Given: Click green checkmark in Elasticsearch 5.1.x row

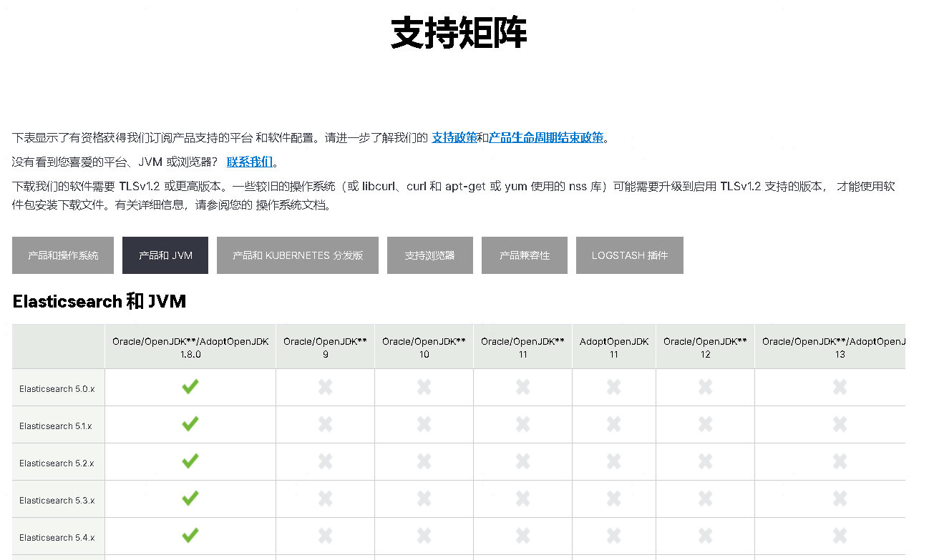Looking at the screenshot, I should 190,424.
